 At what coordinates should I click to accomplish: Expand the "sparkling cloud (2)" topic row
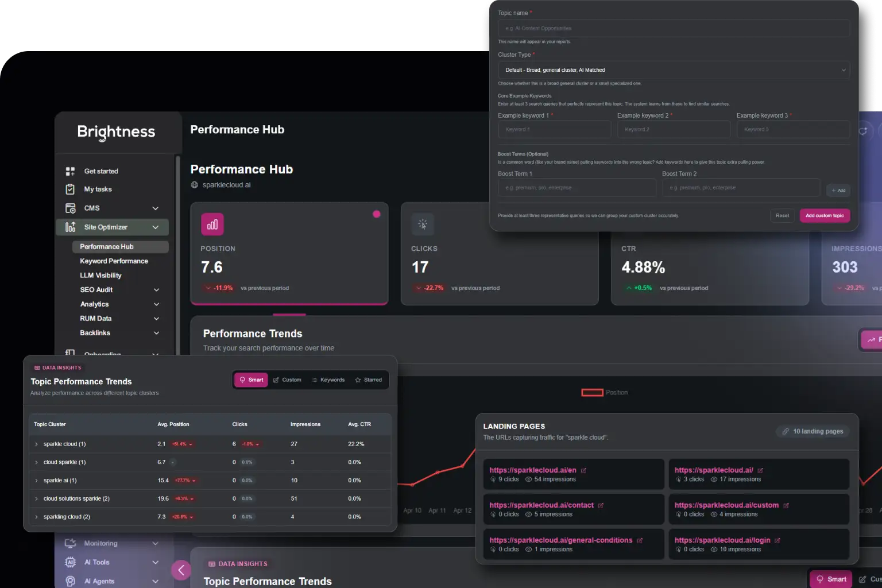(36, 517)
